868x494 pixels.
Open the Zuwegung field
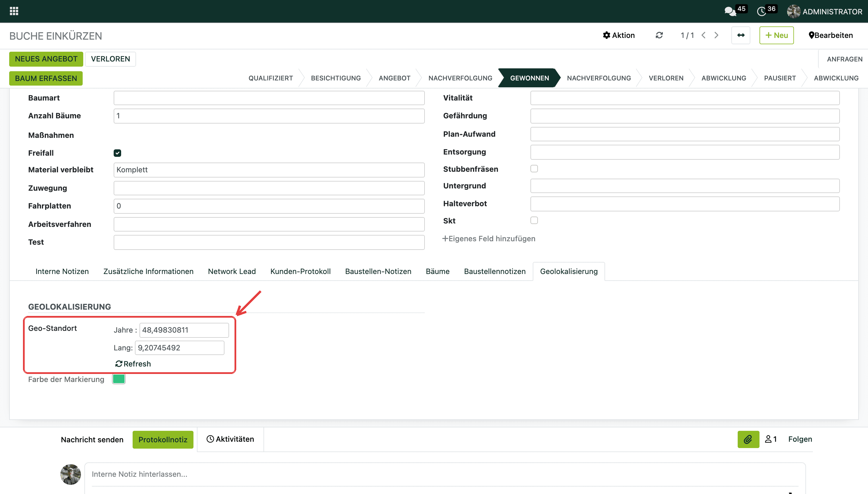(269, 188)
